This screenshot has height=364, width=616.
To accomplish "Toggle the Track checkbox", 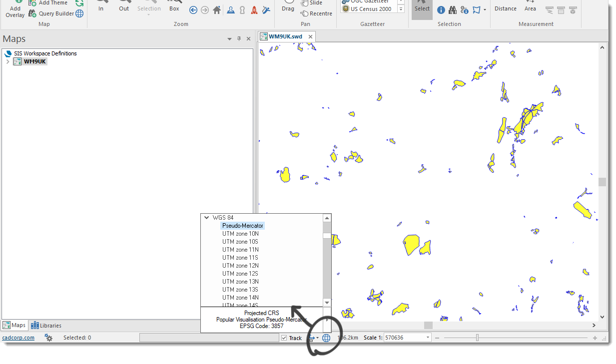I will [284, 338].
